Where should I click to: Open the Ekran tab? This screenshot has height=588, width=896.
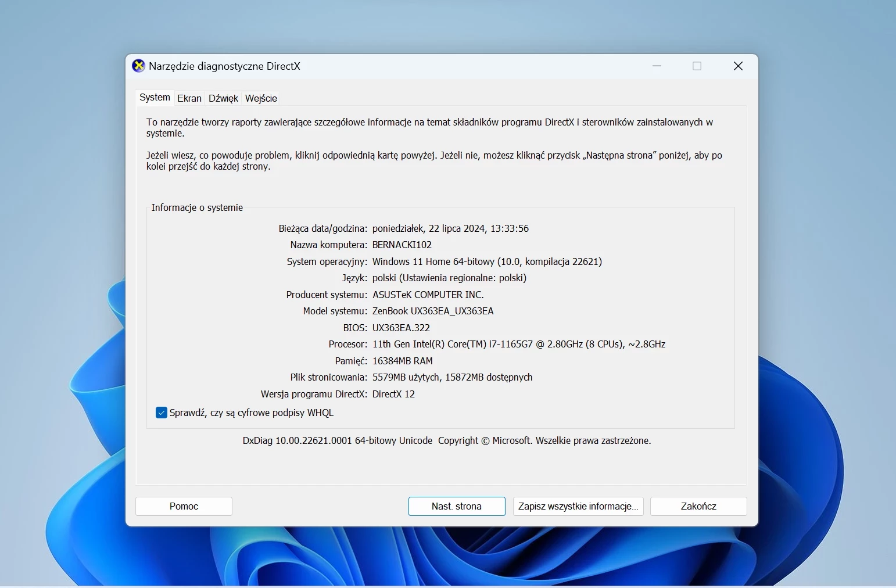click(x=189, y=98)
